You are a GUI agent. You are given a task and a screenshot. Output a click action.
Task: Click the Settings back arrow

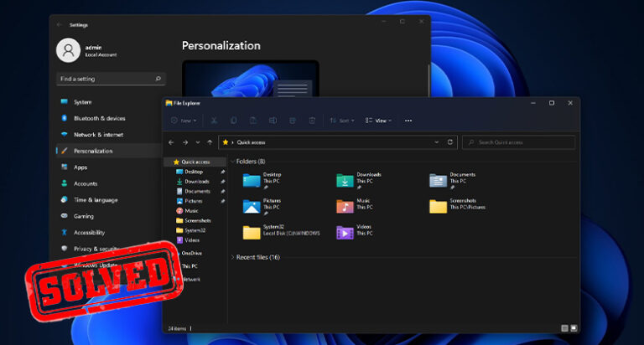click(x=60, y=24)
